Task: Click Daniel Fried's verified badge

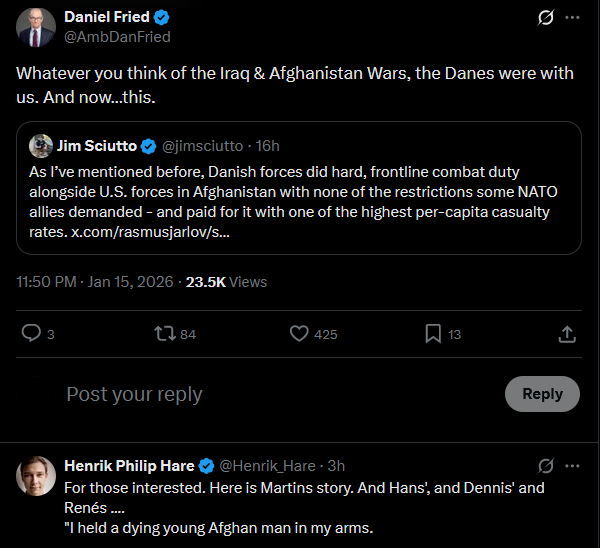Action: tap(162, 17)
